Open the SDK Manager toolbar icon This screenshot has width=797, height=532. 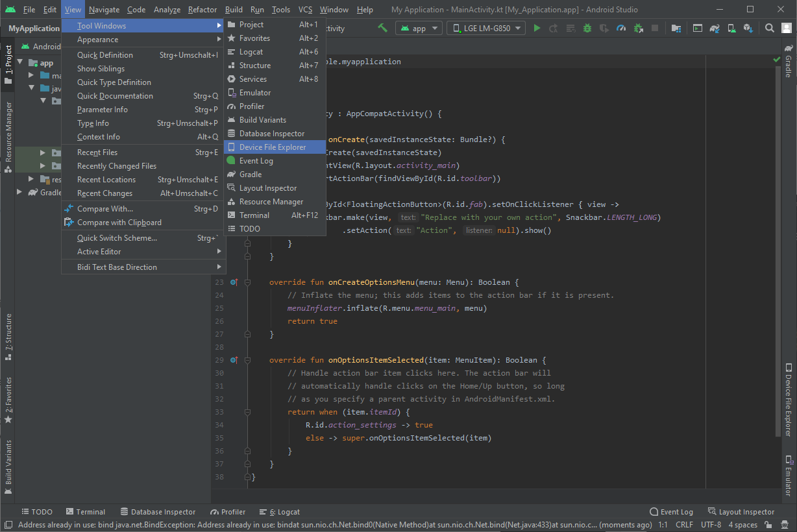click(x=748, y=29)
